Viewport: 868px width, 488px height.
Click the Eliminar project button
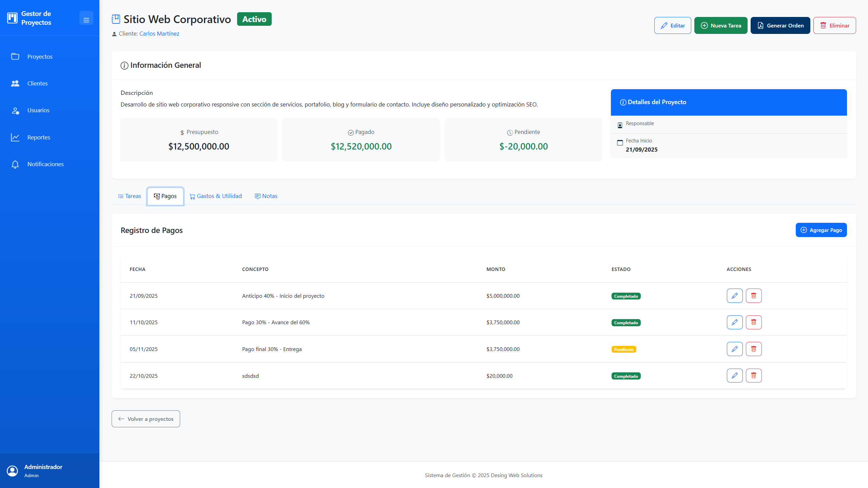tap(834, 25)
